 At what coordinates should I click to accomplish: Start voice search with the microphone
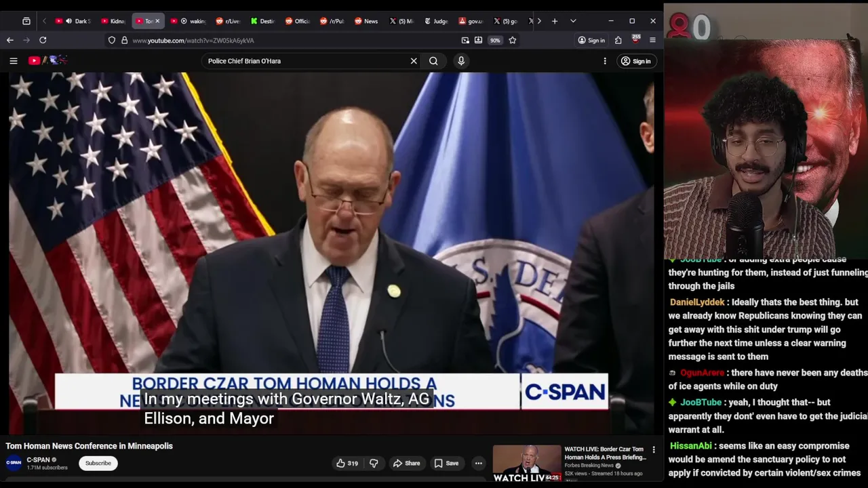461,61
